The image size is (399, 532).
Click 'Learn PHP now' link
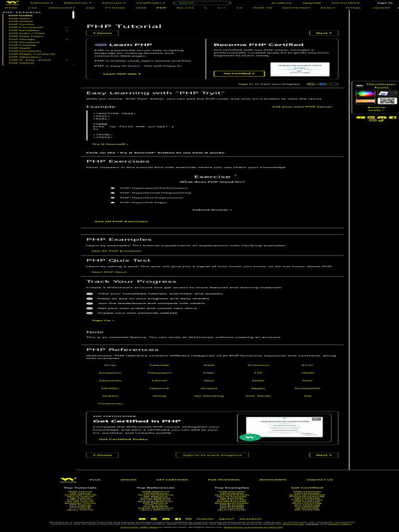pyautogui.click(x=122, y=74)
